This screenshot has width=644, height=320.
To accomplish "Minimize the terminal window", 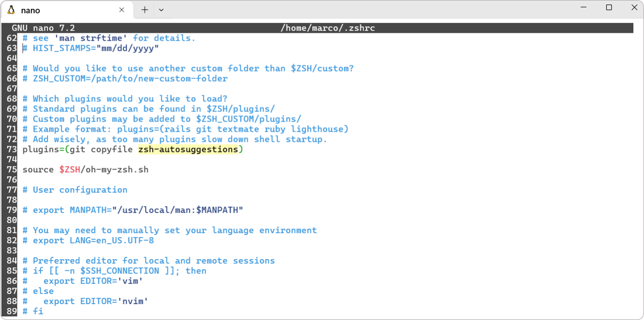I will coord(585,8).
